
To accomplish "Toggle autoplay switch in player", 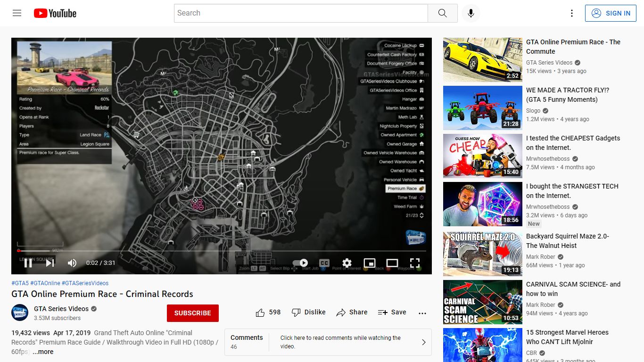I will 300,263.
